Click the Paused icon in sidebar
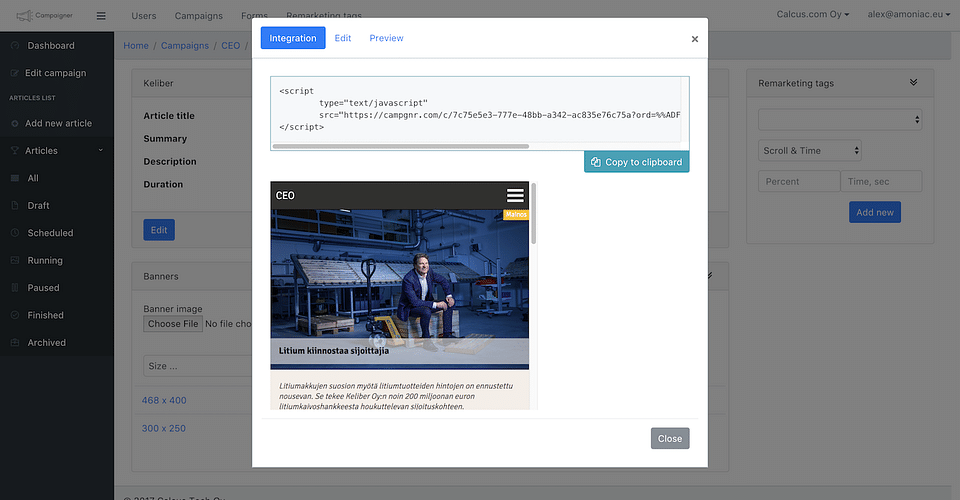 15,288
